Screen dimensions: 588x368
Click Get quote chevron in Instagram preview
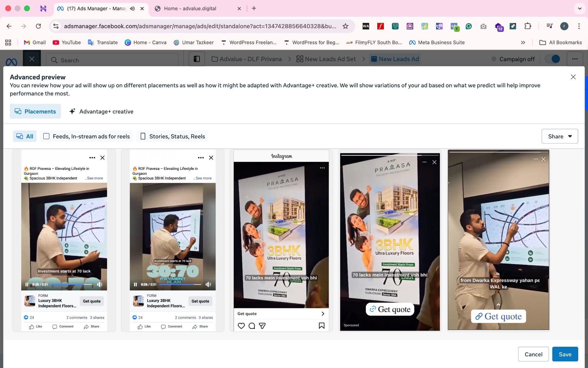coord(323,314)
